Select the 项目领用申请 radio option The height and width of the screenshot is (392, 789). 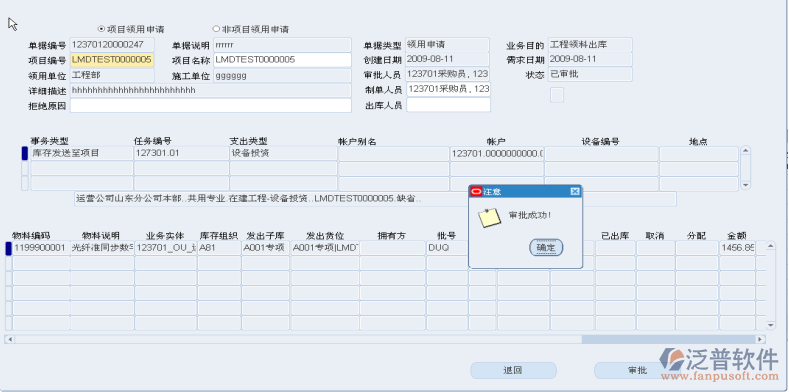[101, 29]
